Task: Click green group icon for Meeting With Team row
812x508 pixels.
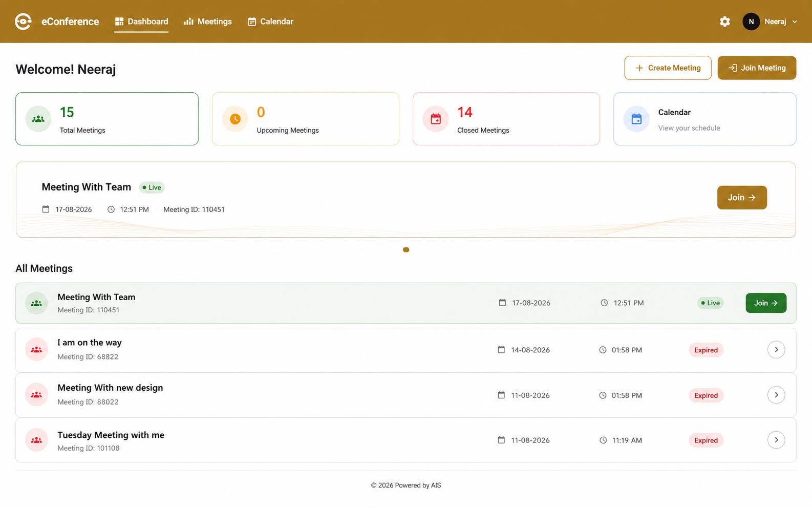Action: pyautogui.click(x=36, y=303)
